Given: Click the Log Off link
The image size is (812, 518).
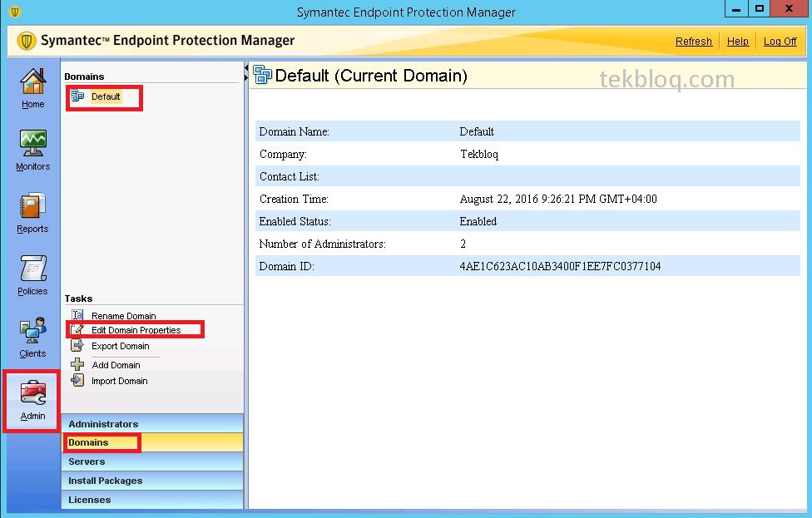Looking at the screenshot, I should click(780, 42).
